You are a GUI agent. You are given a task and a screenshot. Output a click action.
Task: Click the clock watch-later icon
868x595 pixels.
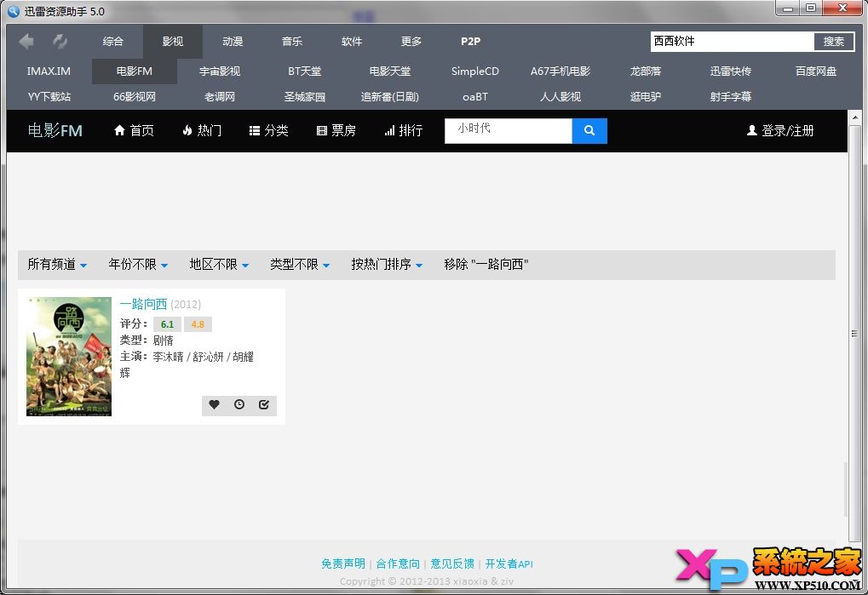click(239, 405)
